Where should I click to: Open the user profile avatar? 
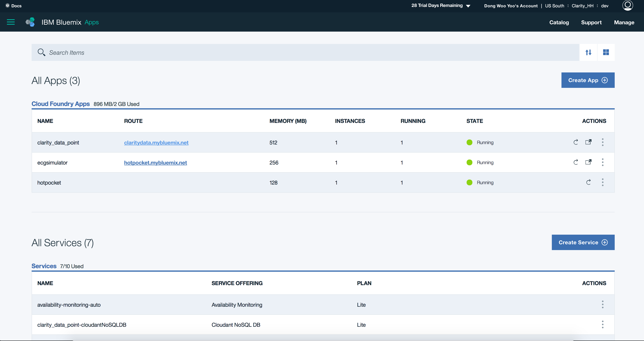[627, 5]
